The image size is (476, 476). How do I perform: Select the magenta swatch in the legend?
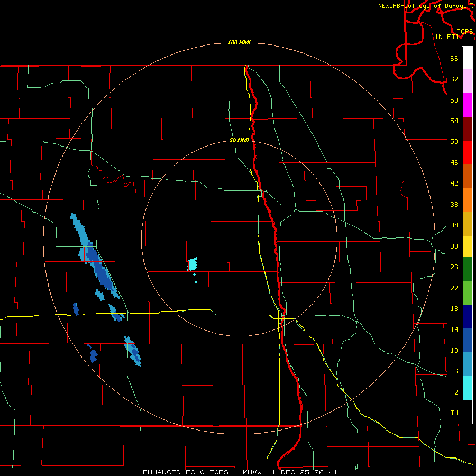pos(467,105)
